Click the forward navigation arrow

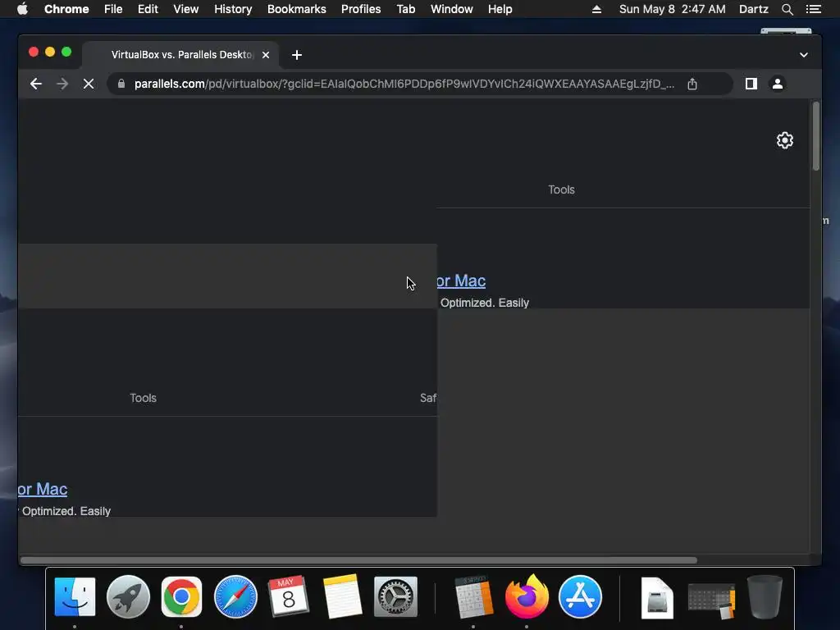tap(62, 84)
